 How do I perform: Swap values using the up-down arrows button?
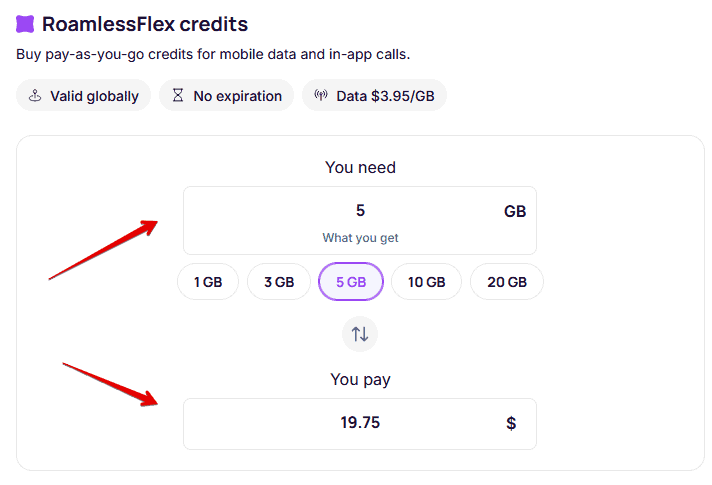pyautogui.click(x=360, y=334)
